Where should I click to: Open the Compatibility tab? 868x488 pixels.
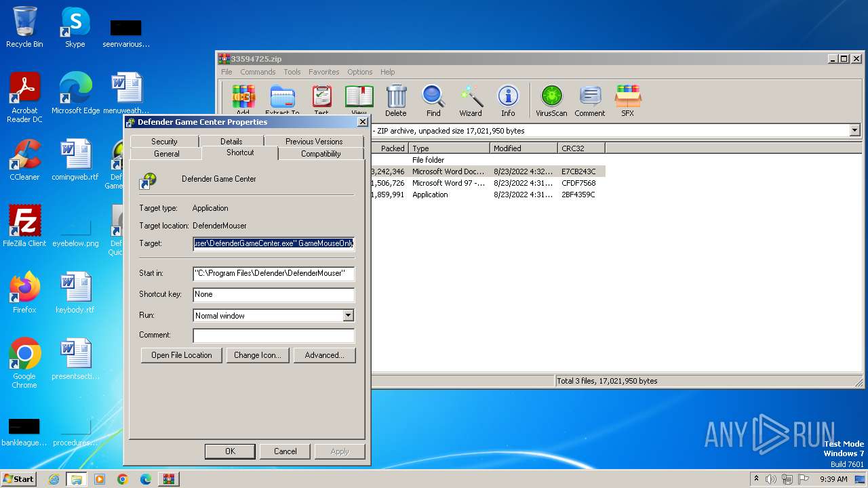321,153
